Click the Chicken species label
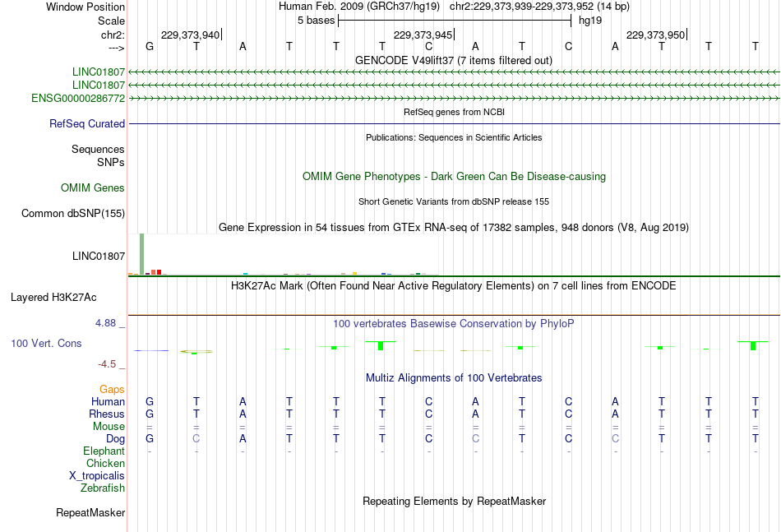 [x=105, y=463]
